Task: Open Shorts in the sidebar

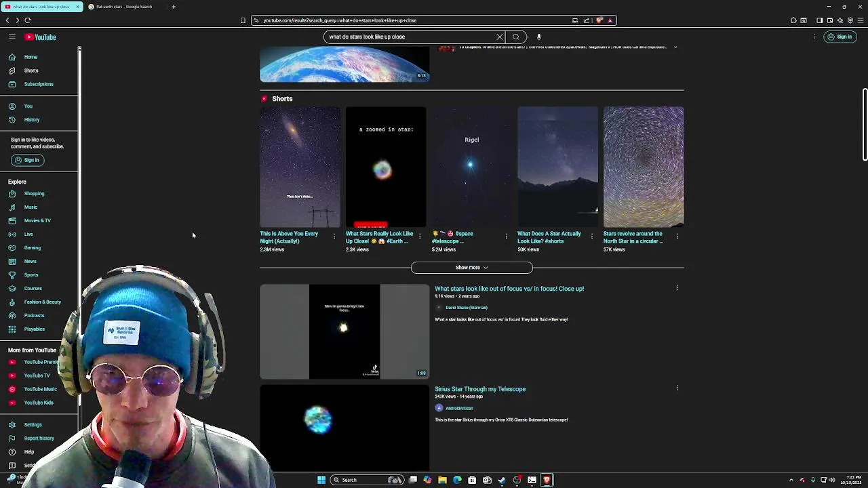Action: [x=31, y=70]
